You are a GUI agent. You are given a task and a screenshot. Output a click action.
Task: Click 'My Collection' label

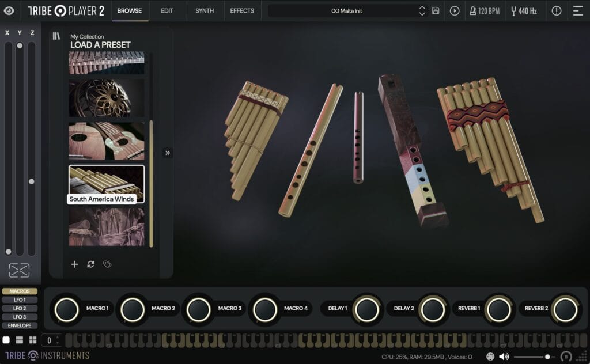(x=87, y=36)
